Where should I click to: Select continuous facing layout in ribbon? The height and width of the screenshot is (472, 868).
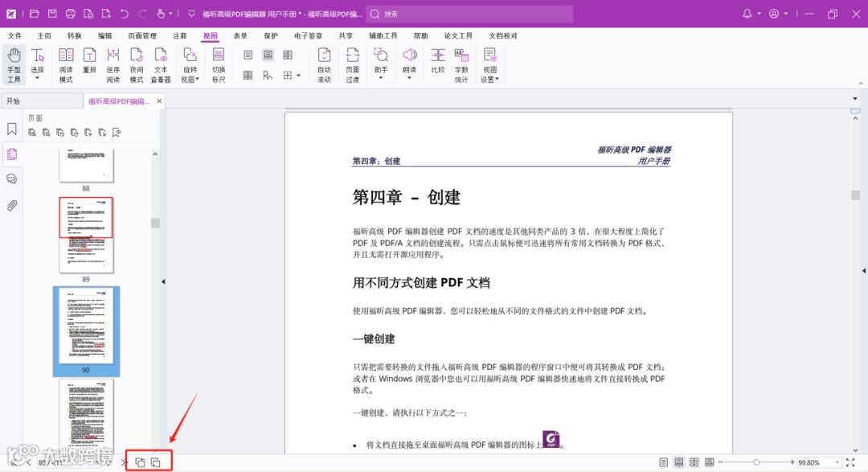248,76
